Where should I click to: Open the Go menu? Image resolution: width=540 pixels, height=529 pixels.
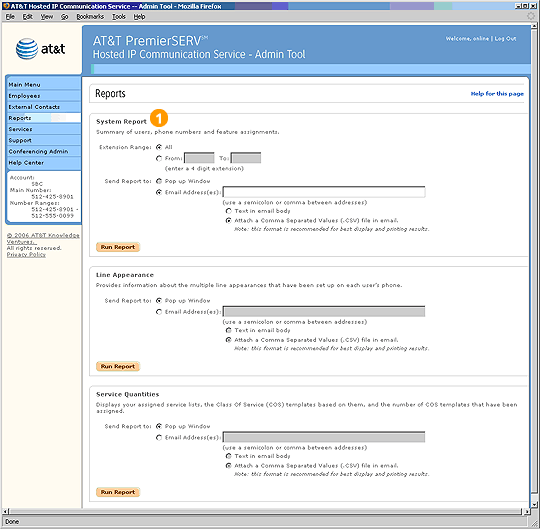(64, 17)
